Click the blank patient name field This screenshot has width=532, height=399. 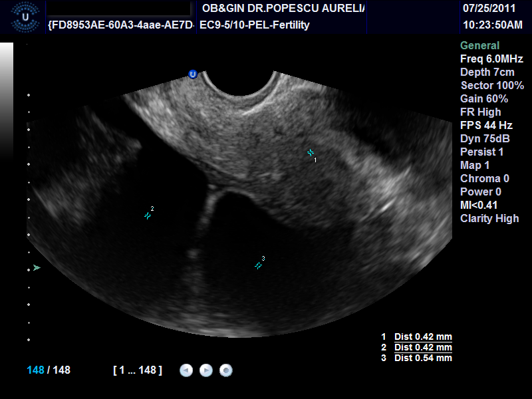(x=118, y=8)
